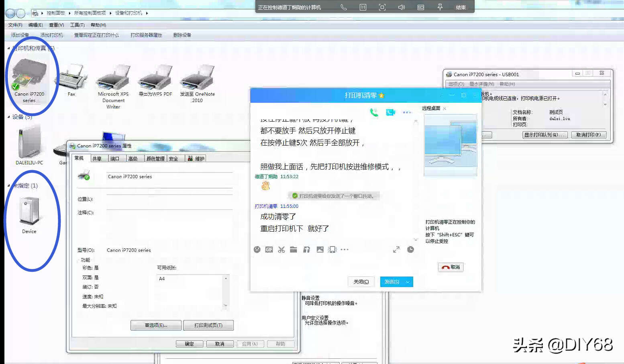Screen dimensions: 624x364
Task: Toggle remote sound speaker icon
Action: [x=402, y=7]
